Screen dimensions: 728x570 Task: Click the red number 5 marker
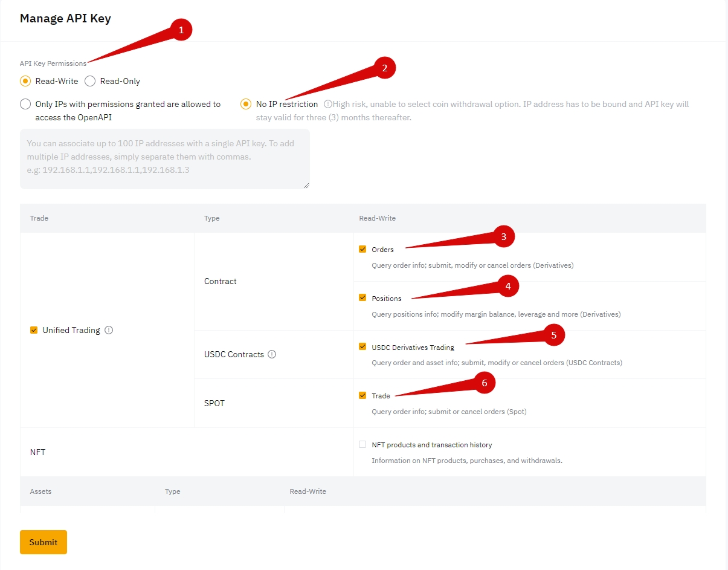553,335
